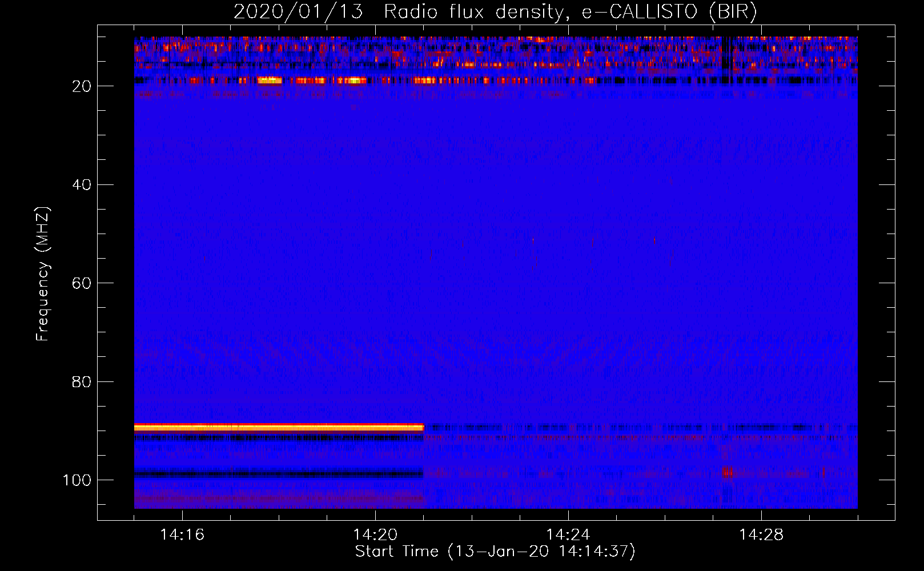Click the 80 frequency tick label
Viewport: 924px width, 571px height.
pyautogui.click(x=82, y=382)
